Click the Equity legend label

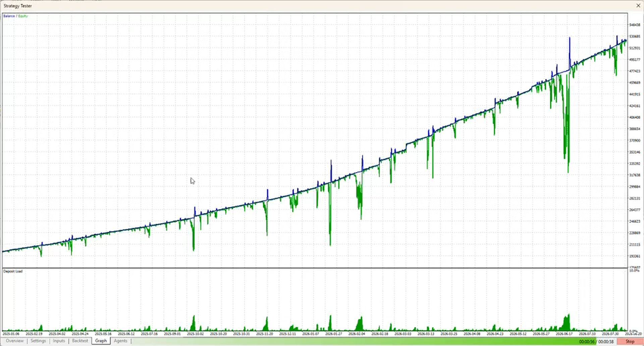pos(23,16)
